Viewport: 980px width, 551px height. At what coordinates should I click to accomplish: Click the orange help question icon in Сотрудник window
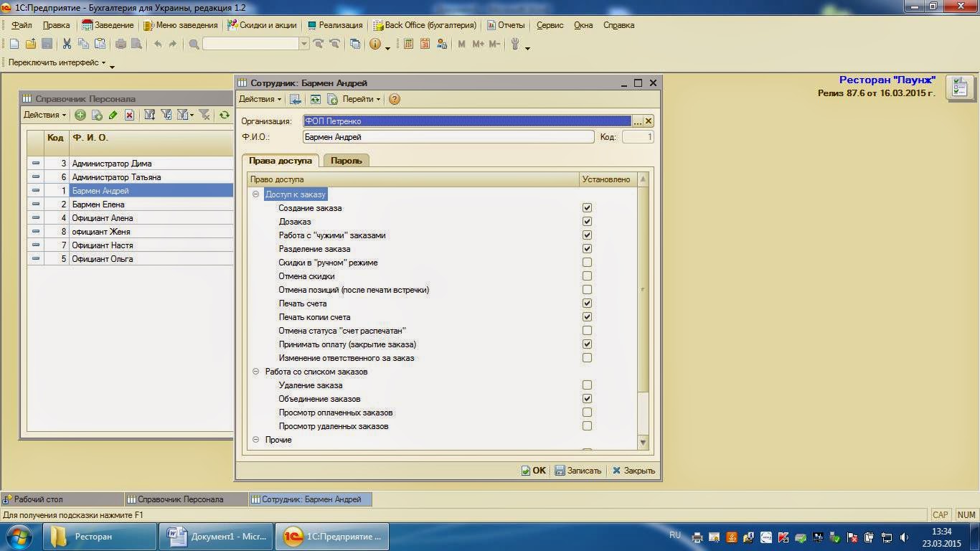click(394, 99)
